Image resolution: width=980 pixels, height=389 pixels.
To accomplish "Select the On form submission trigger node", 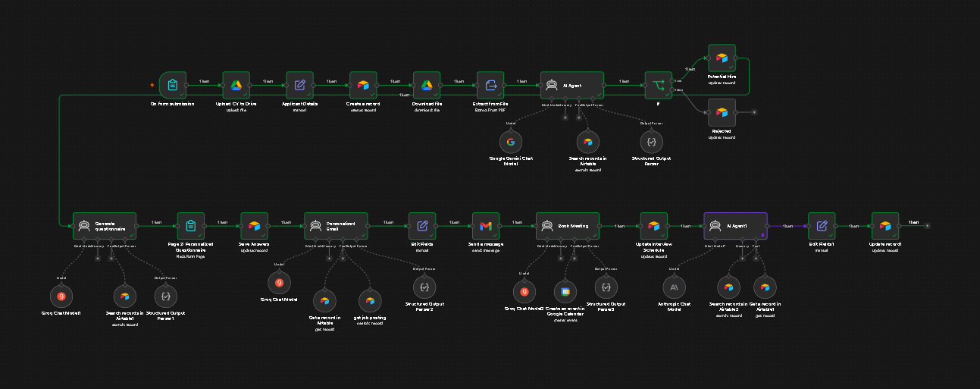I will coord(173,86).
